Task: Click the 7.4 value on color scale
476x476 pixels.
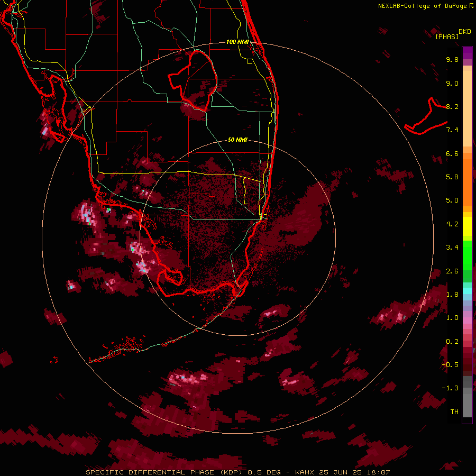Action: (452, 130)
